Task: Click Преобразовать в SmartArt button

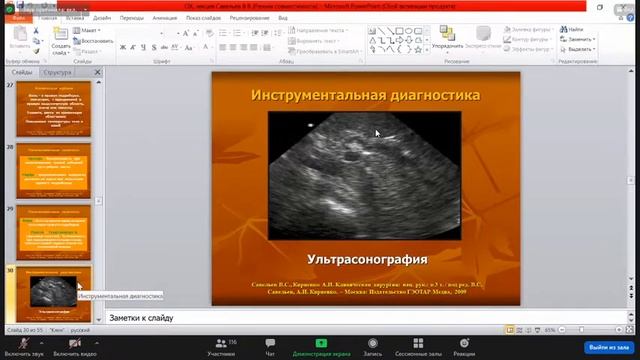Action: pyautogui.click(x=325, y=51)
